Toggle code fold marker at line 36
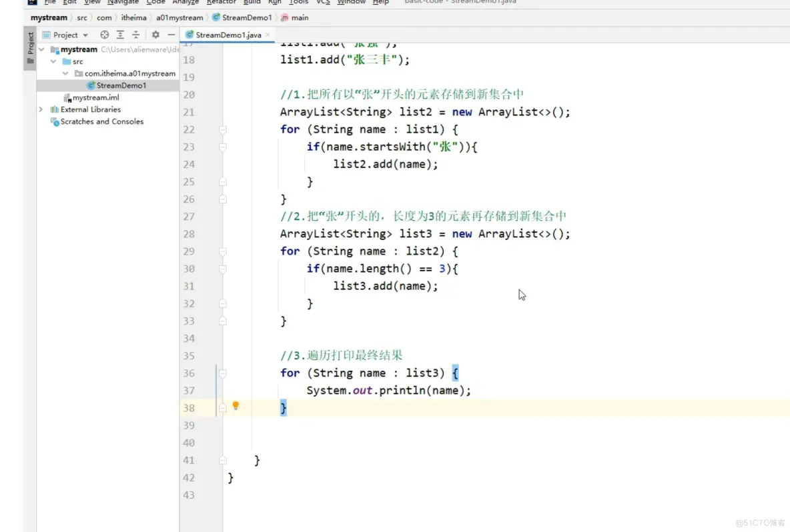Screen dimensions: 790x532 (x=223, y=373)
